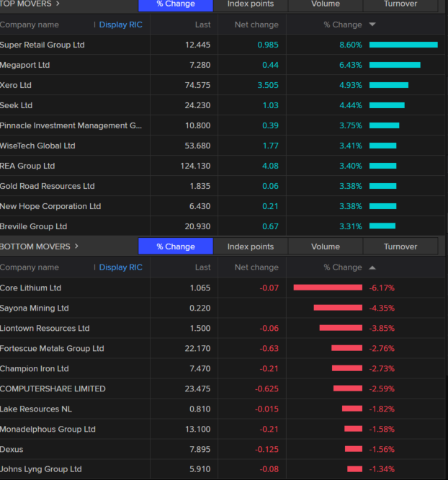Click Xero last price 74.575
This screenshot has height=480, width=448.
(197, 85)
